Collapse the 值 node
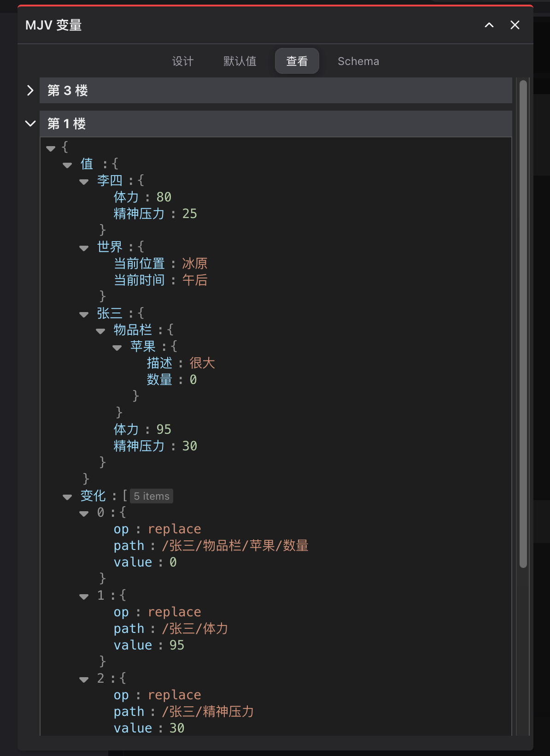This screenshot has height=756, width=550. pyautogui.click(x=67, y=165)
